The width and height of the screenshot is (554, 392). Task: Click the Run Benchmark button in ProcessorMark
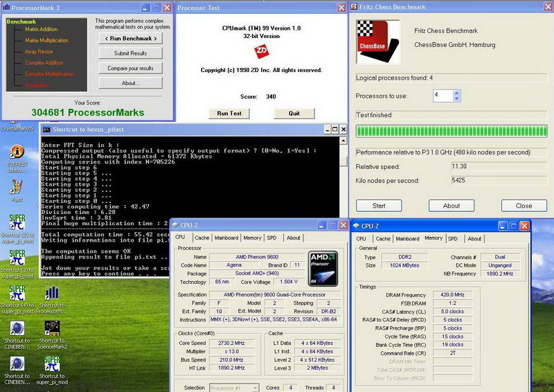[x=130, y=38]
